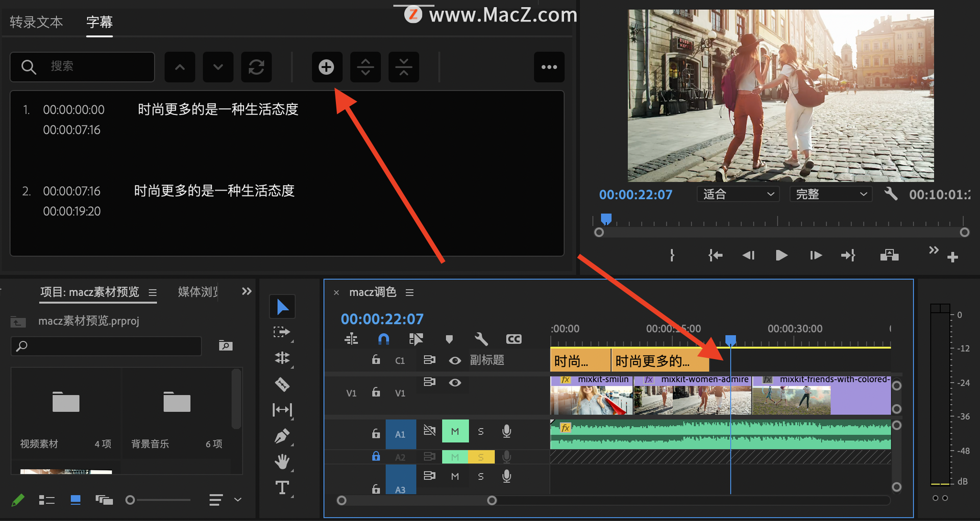Open the 视频素材 bin folder
980x521 pixels.
[x=66, y=402]
